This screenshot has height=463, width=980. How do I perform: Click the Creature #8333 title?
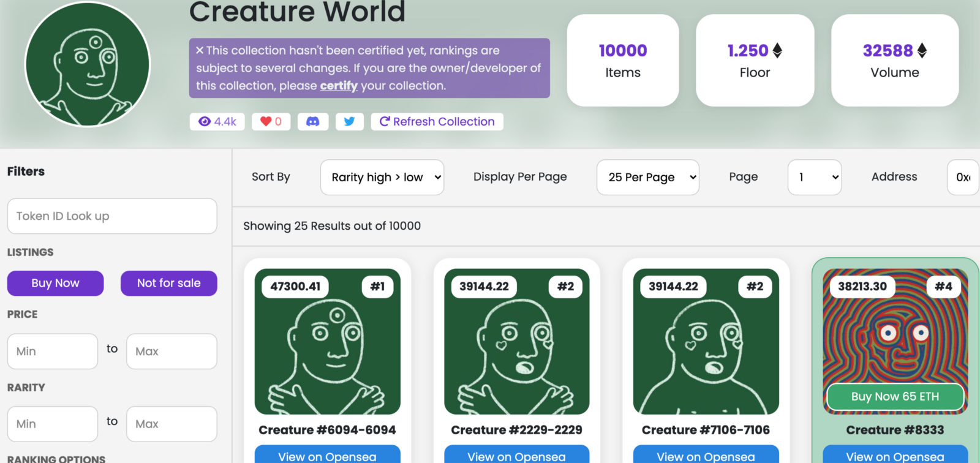point(895,430)
